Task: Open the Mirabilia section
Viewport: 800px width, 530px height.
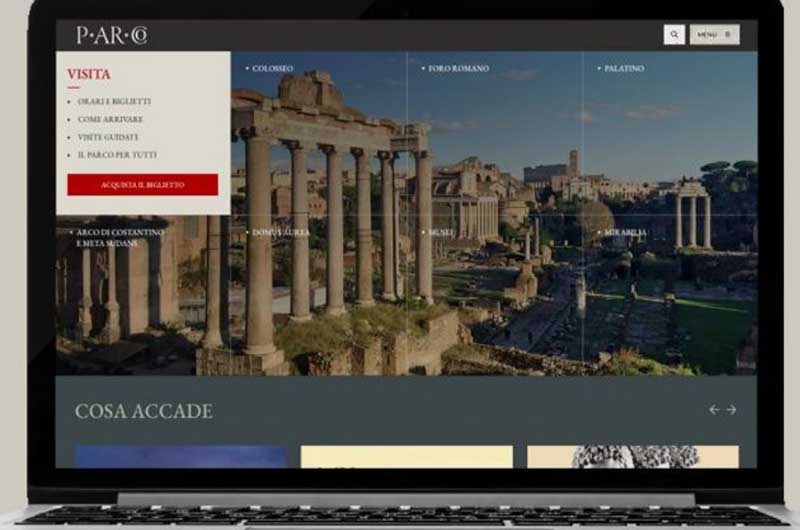Action: [625, 233]
